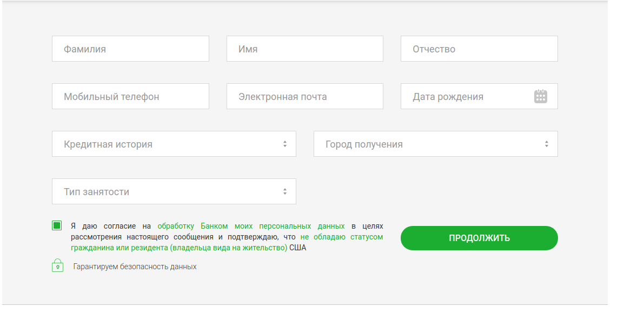Click the green padlock security icon
Image resolution: width=644 pixels, height=313 pixels.
[x=58, y=266]
